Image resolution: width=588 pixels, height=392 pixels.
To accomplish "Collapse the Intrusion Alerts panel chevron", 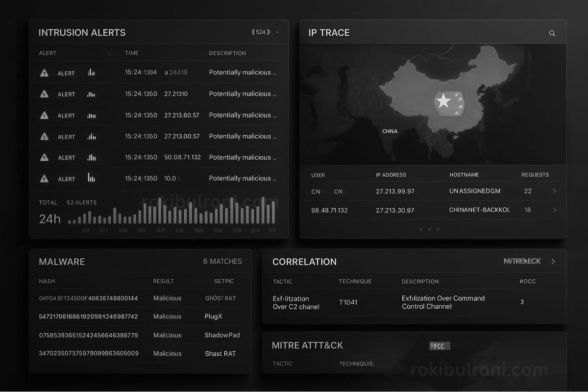I will [277, 32].
